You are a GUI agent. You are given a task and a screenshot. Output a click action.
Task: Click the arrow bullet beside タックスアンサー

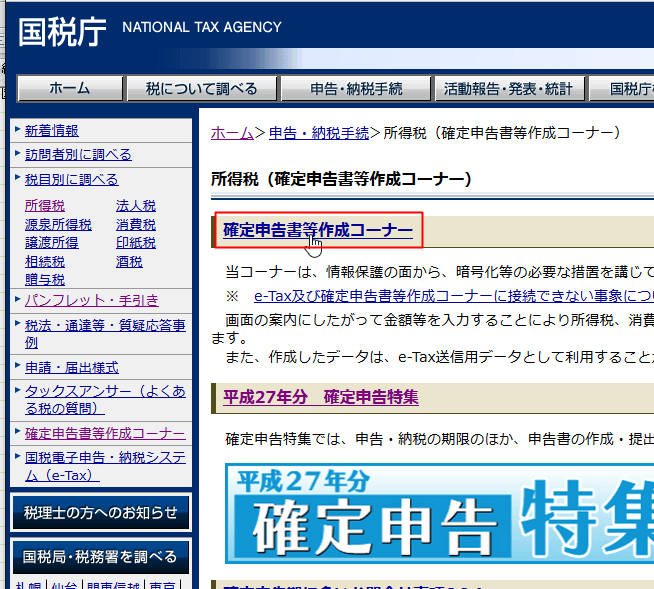18,390
